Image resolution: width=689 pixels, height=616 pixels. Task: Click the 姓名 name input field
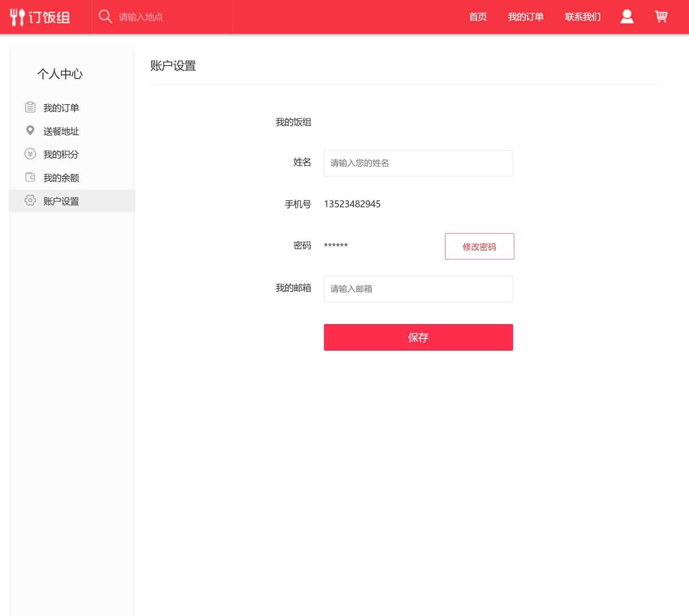(x=418, y=163)
